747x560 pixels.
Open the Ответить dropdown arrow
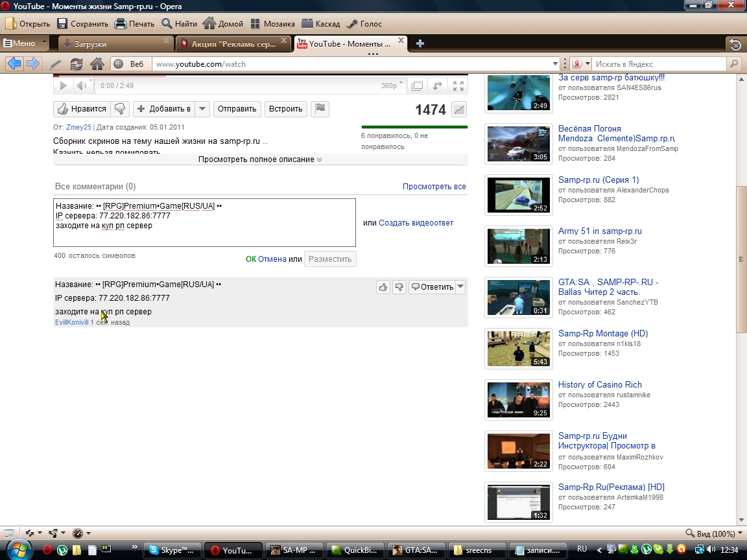click(460, 286)
